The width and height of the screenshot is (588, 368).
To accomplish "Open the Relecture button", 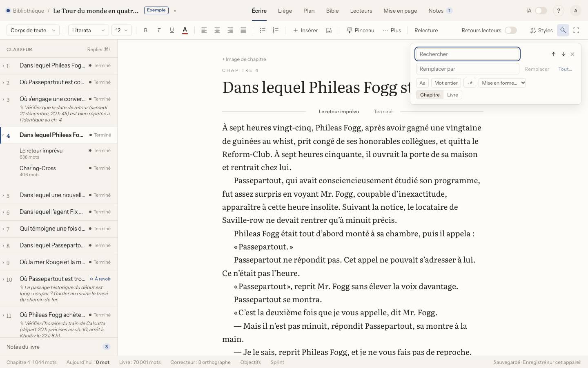I will 426,30.
